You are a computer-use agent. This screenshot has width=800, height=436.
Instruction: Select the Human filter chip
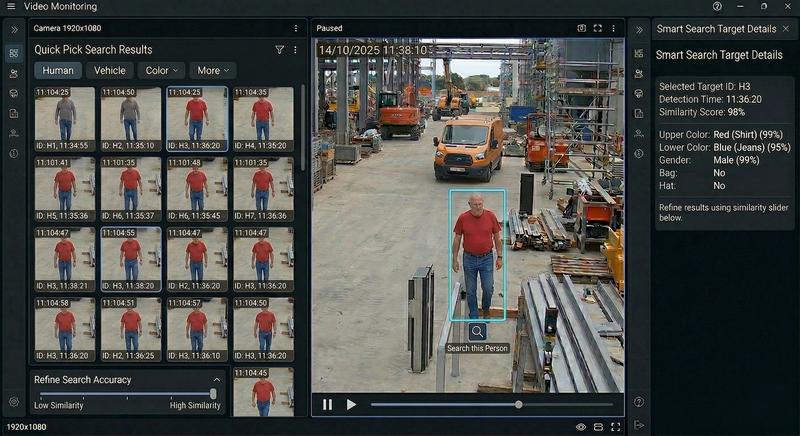(x=58, y=70)
